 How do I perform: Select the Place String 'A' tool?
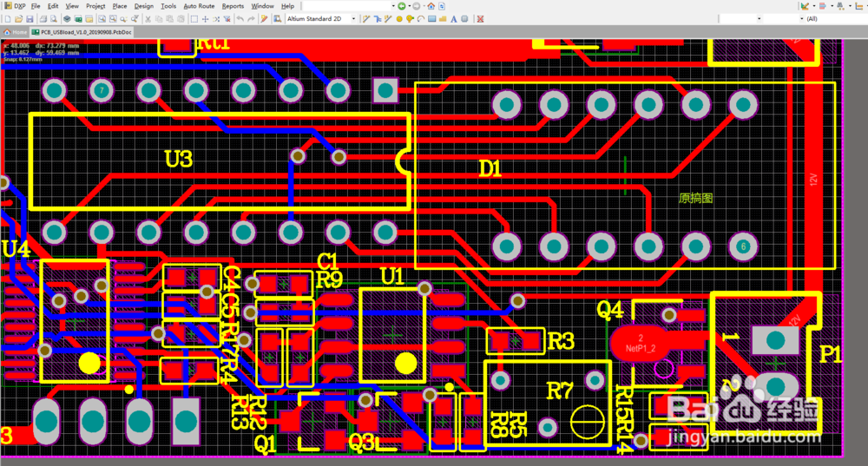tap(453, 19)
